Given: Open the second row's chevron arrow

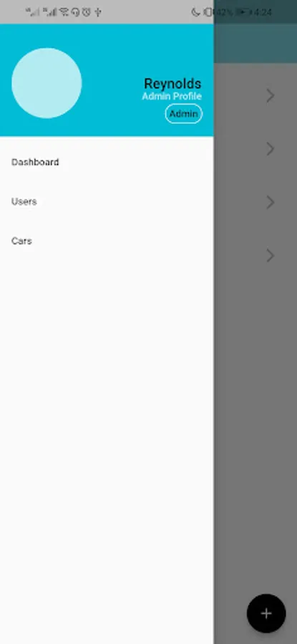Looking at the screenshot, I should pyautogui.click(x=270, y=149).
